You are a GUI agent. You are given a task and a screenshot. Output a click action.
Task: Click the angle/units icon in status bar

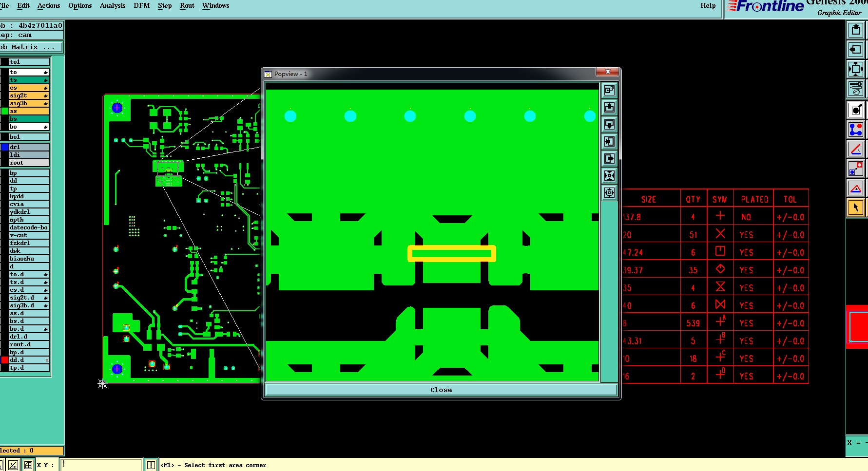(13, 465)
